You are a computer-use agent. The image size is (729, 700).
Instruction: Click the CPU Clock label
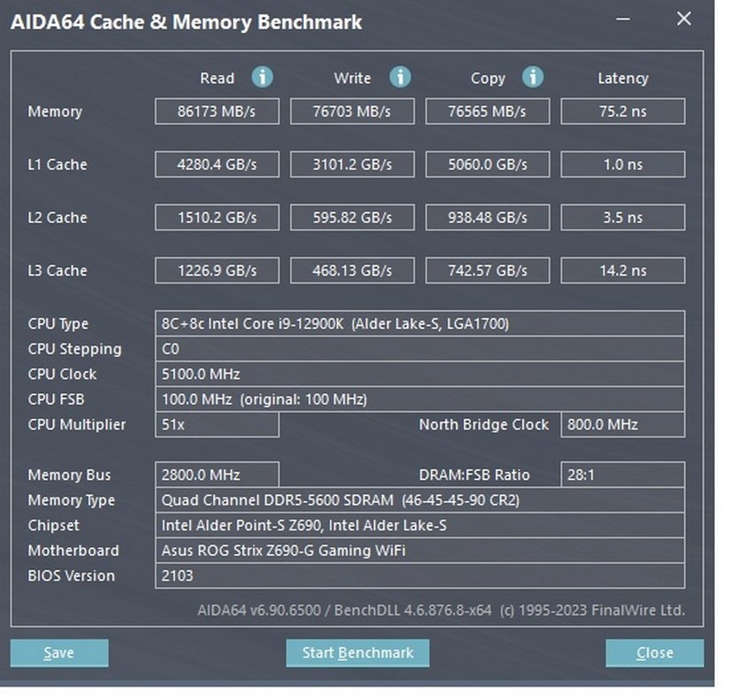pos(63,374)
